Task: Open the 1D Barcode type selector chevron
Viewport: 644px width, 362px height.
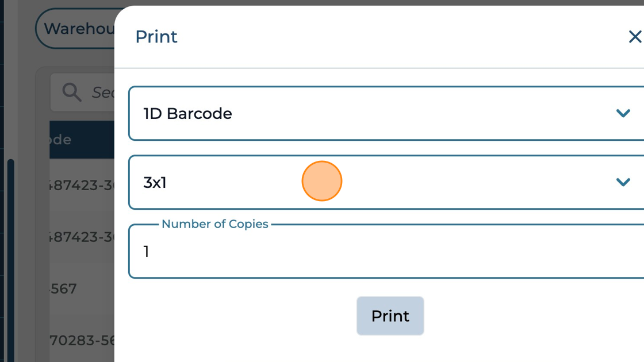Action: (623, 113)
